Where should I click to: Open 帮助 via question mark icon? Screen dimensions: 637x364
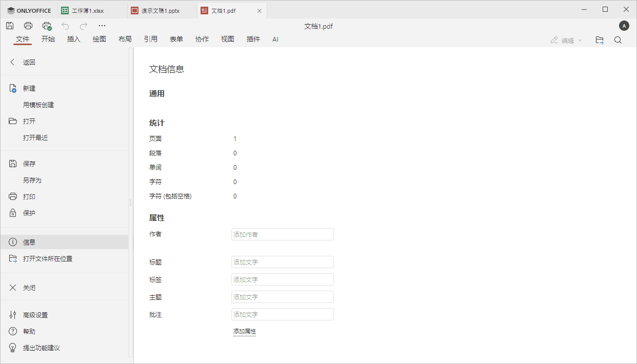click(x=28, y=331)
